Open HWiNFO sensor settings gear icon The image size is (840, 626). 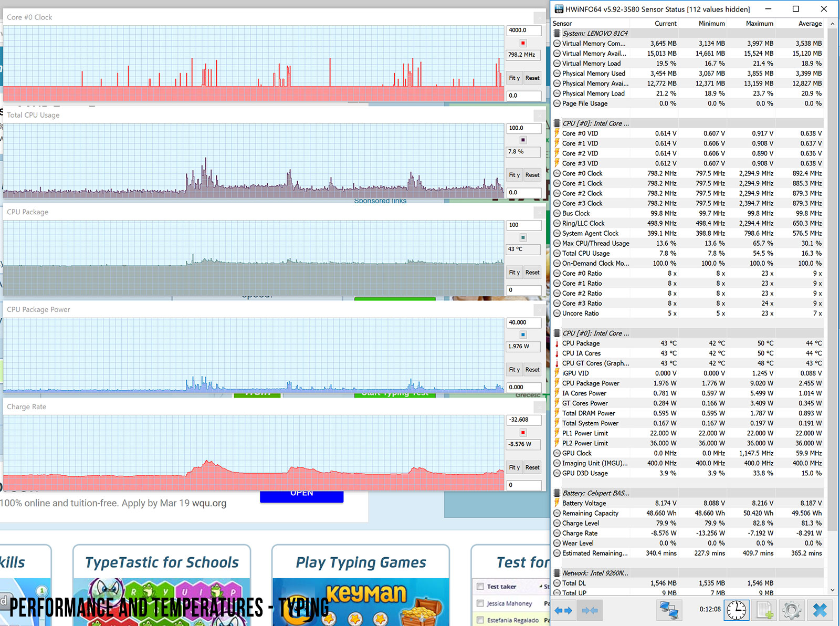pos(792,610)
